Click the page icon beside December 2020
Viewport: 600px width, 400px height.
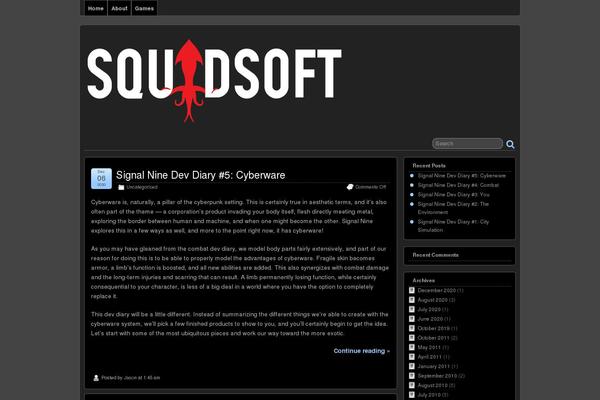point(412,291)
